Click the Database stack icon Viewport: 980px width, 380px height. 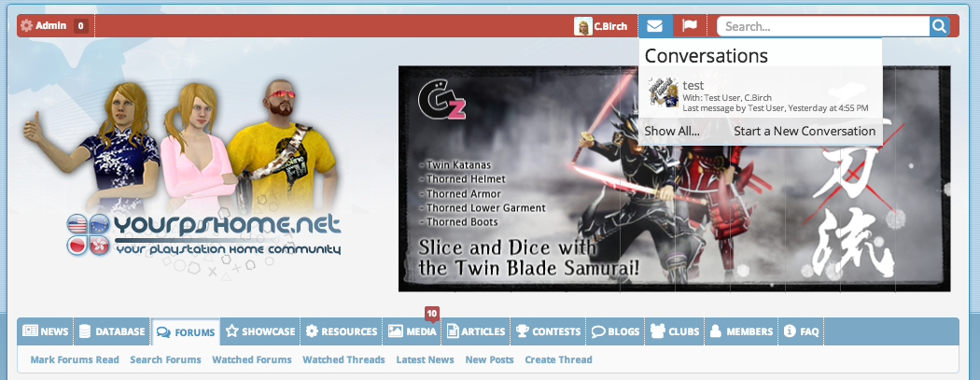85,331
